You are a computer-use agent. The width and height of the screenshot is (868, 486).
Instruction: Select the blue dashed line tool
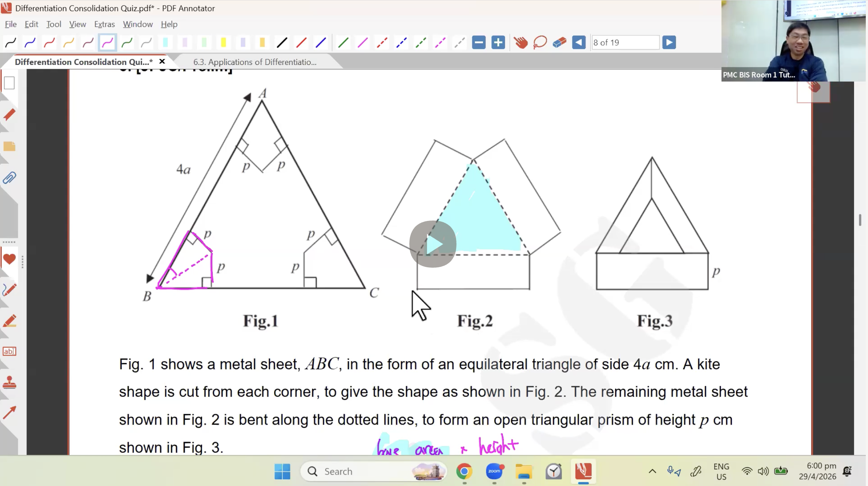[x=402, y=43]
